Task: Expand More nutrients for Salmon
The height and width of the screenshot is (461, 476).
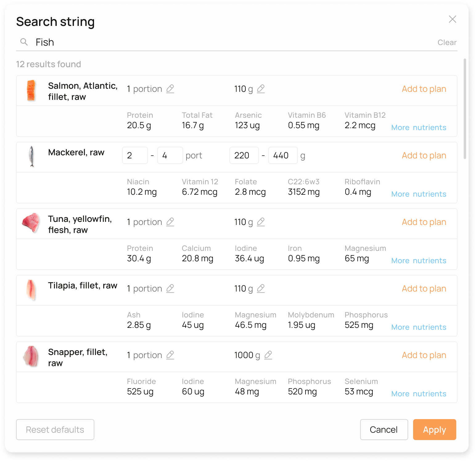Action: coord(418,128)
